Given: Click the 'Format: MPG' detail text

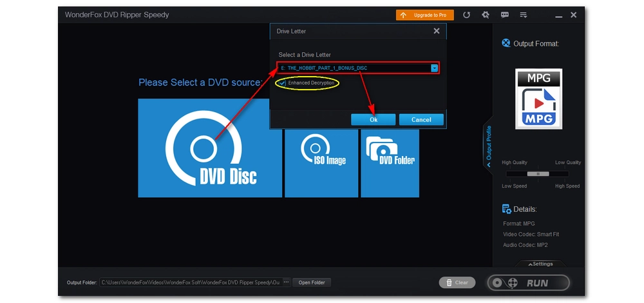Looking at the screenshot, I should point(518,224).
